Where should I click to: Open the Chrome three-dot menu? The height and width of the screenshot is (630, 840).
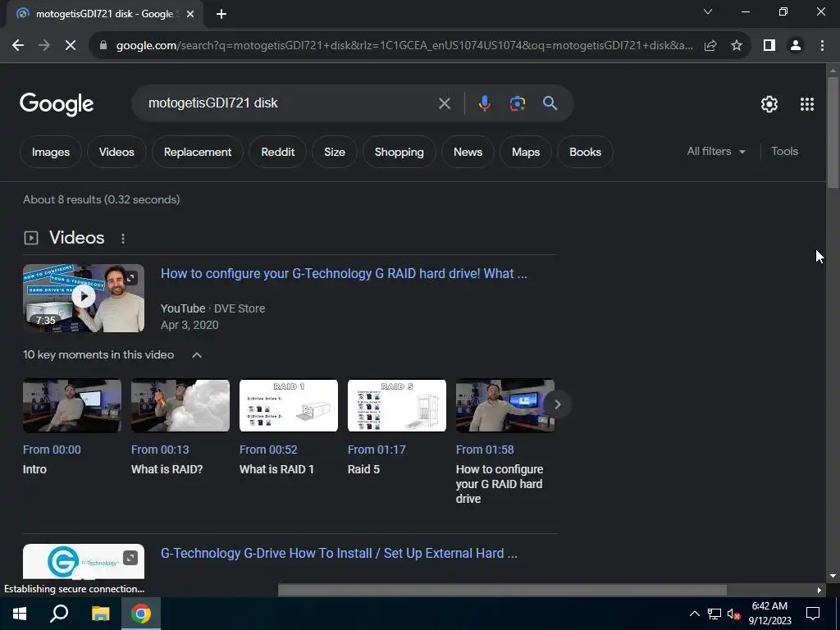(822, 46)
